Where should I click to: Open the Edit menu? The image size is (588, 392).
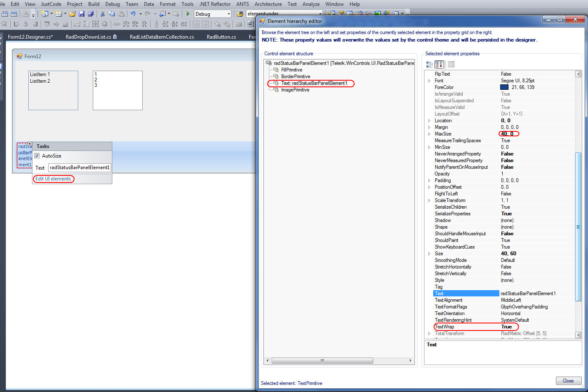pyautogui.click(x=15, y=4)
